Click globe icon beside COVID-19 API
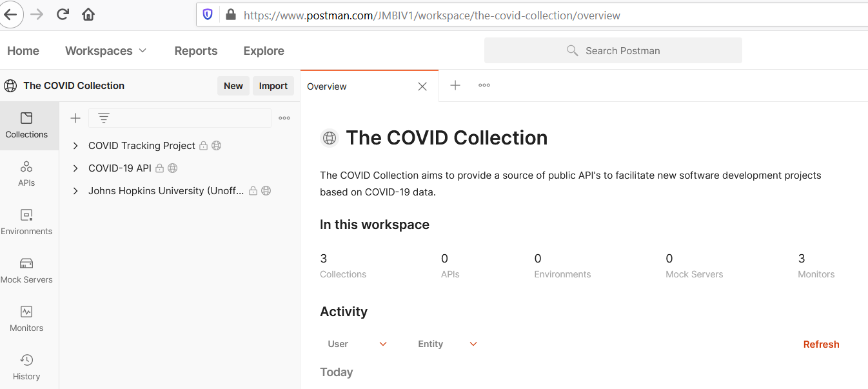Screen dimensions: 868x389 click(172, 168)
